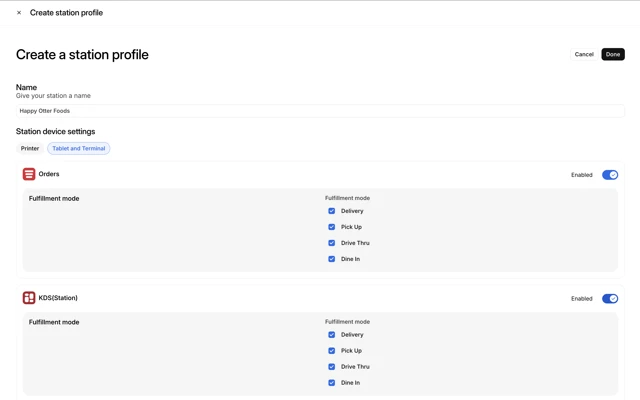Uncheck Dine In under Orders fulfillment mode
The image size is (640, 400).
point(332,259)
